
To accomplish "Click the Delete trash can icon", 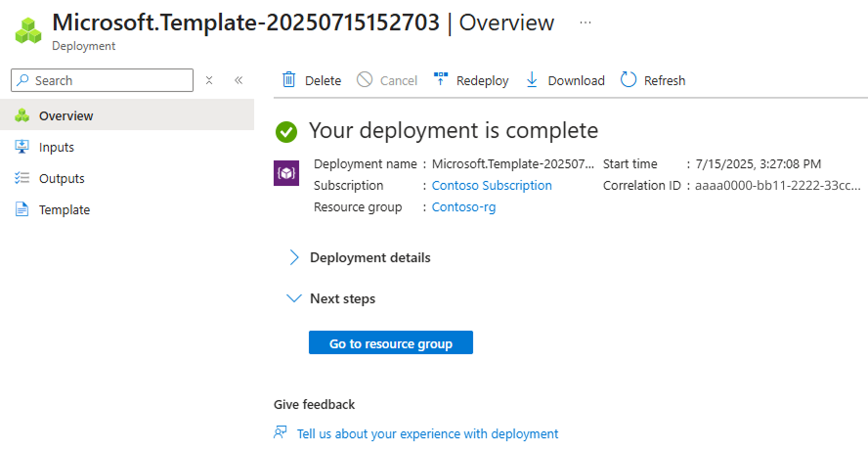I will click(289, 80).
